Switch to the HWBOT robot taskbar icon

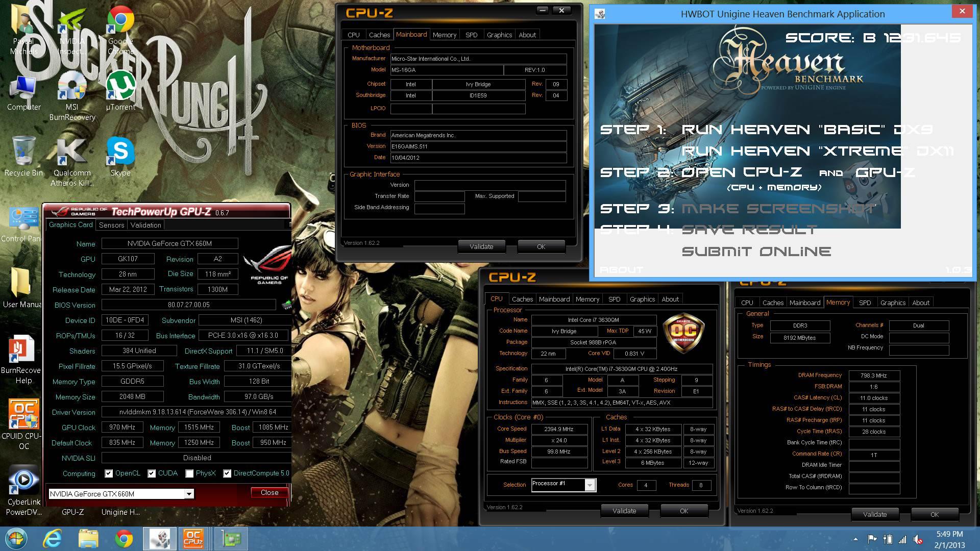click(160, 539)
